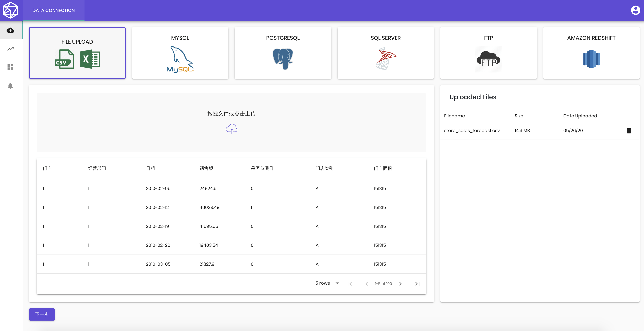Go to previous table page
The height and width of the screenshot is (331, 644).
[x=367, y=284]
